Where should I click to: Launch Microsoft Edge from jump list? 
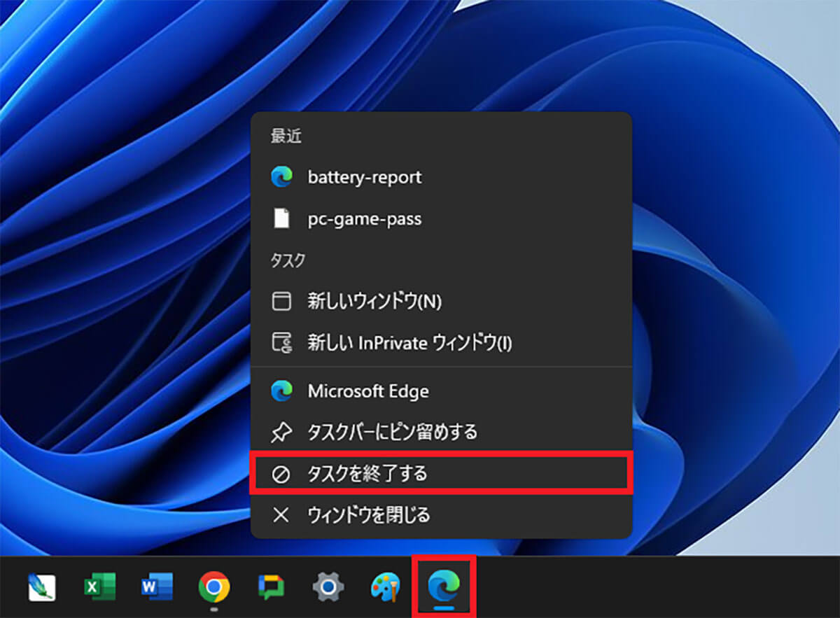441,391
